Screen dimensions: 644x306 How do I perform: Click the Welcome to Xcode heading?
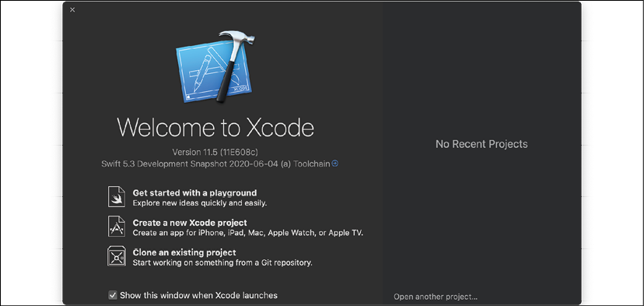coord(215,127)
